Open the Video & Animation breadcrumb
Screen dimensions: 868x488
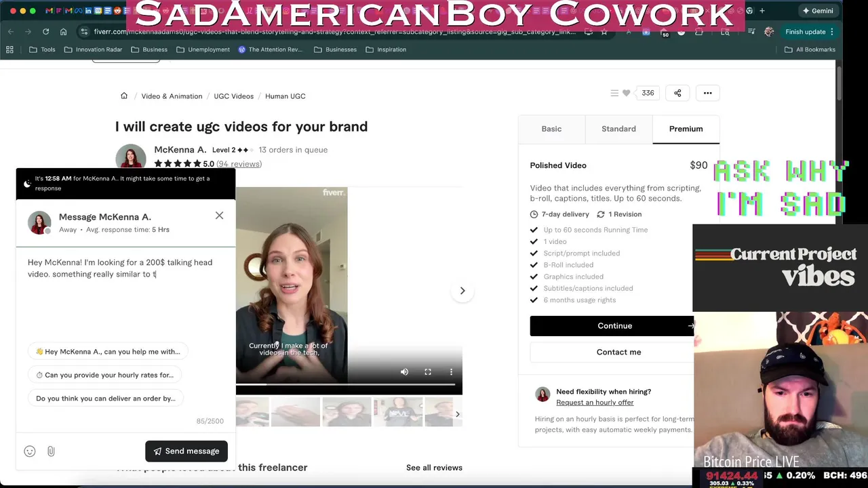[x=172, y=96]
